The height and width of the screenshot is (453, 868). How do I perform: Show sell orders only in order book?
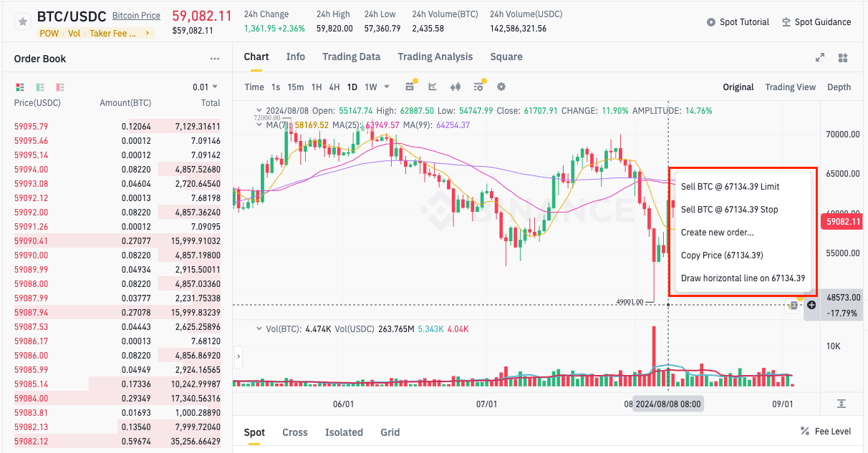point(60,87)
